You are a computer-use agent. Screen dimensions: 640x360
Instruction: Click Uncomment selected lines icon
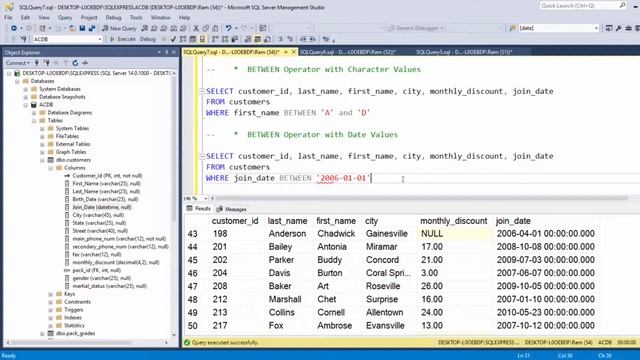pyautogui.click(x=290, y=39)
